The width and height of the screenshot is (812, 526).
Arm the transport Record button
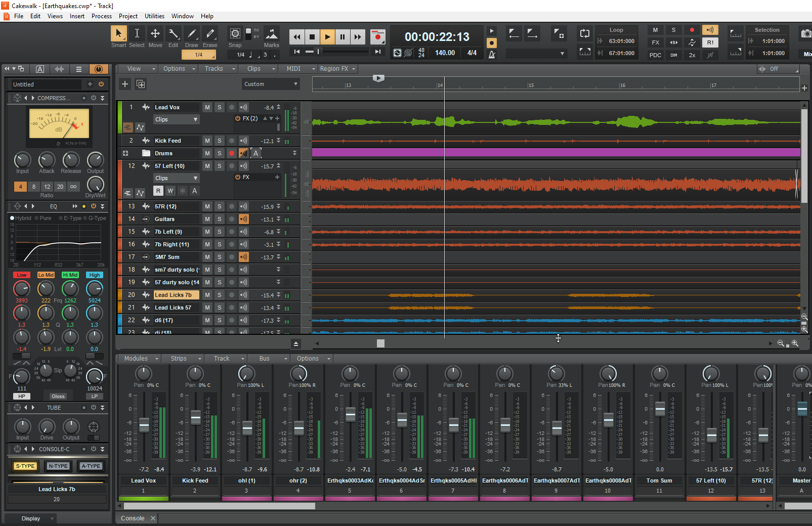tap(377, 36)
